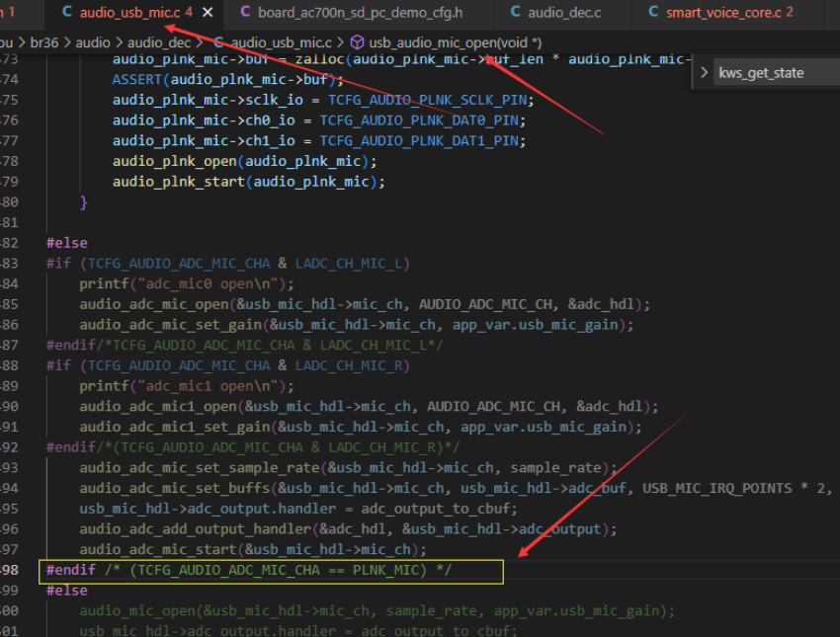Switch to the audio_dec.c tab
Screen dimensions: 840x637
564,12
